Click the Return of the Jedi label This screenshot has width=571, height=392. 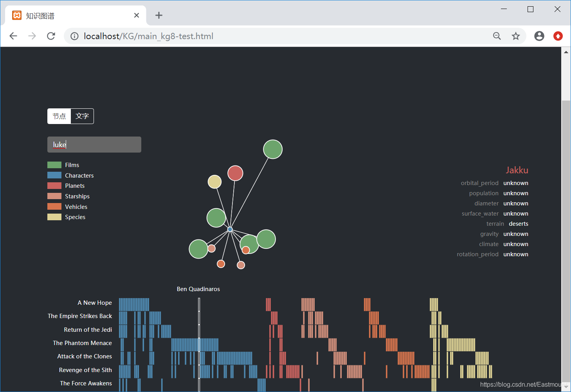(x=88, y=330)
